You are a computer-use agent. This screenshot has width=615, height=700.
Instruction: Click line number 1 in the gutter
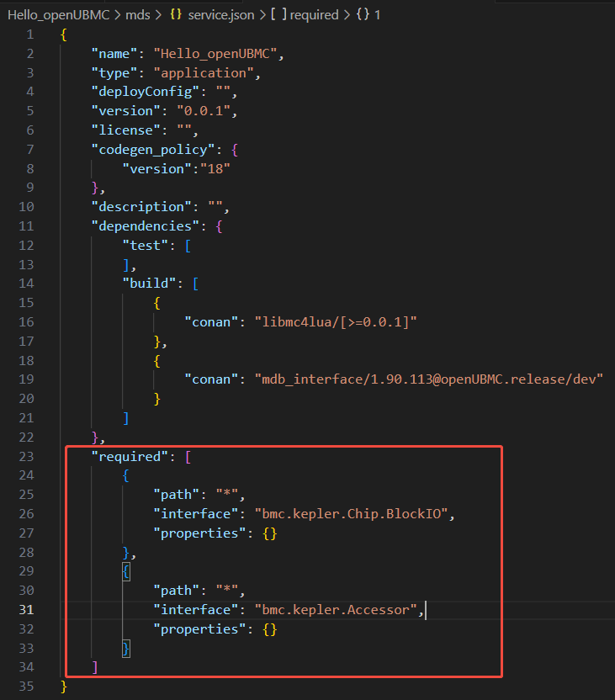coord(30,34)
